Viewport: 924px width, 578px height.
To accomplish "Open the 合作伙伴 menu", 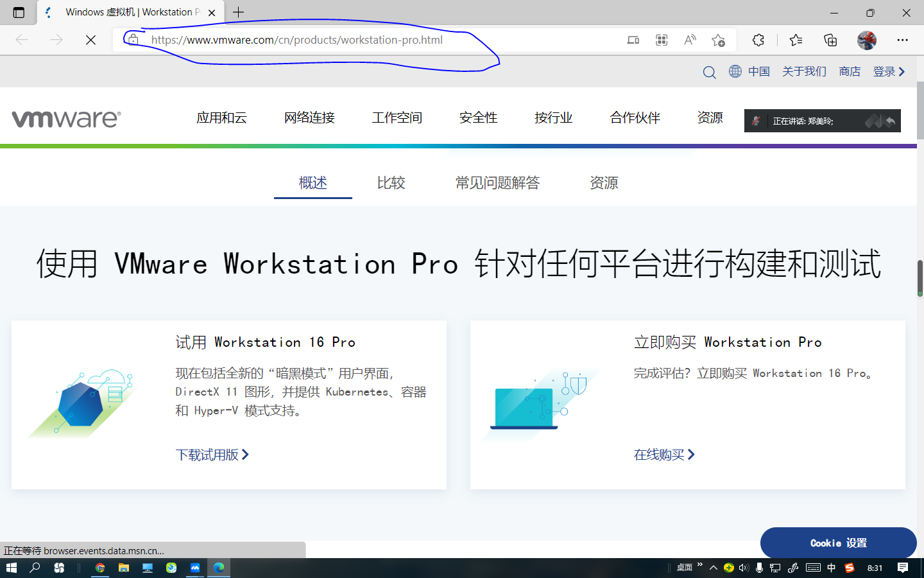I will pyautogui.click(x=635, y=118).
